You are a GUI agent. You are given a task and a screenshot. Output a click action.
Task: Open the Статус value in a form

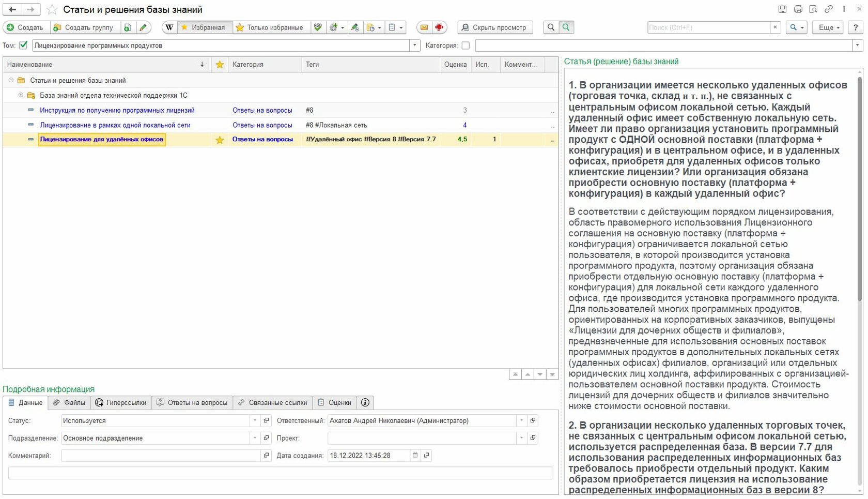(x=267, y=421)
